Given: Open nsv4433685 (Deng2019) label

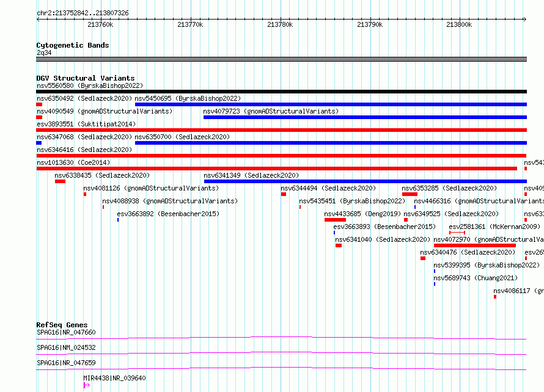Looking at the screenshot, I should coord(362,214).
